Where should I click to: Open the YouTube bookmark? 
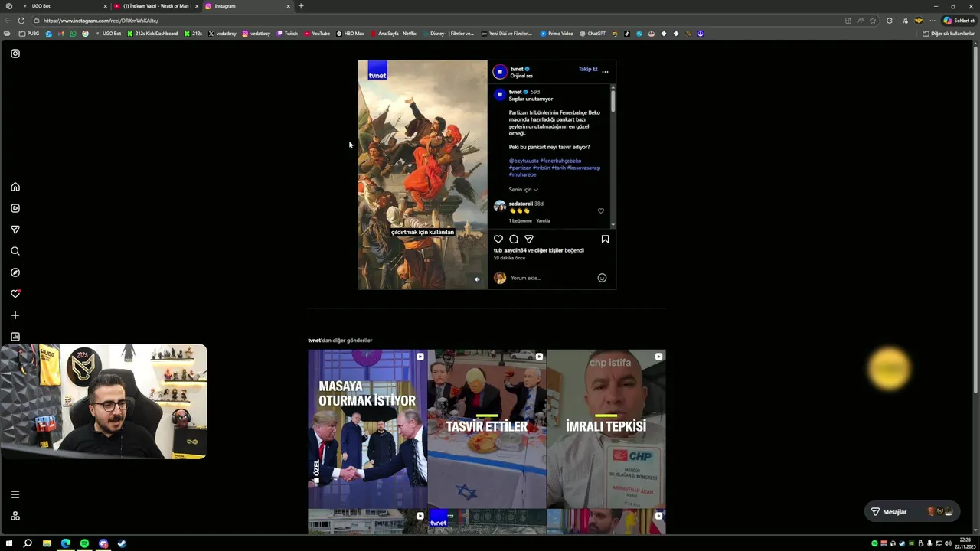coord(317,34)
